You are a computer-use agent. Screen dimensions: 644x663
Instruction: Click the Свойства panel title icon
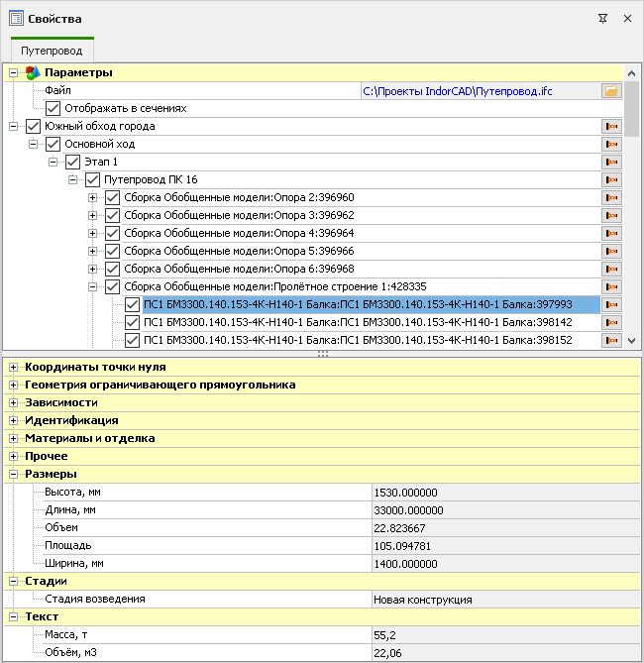pyautogui.click(x=16, y=19)
